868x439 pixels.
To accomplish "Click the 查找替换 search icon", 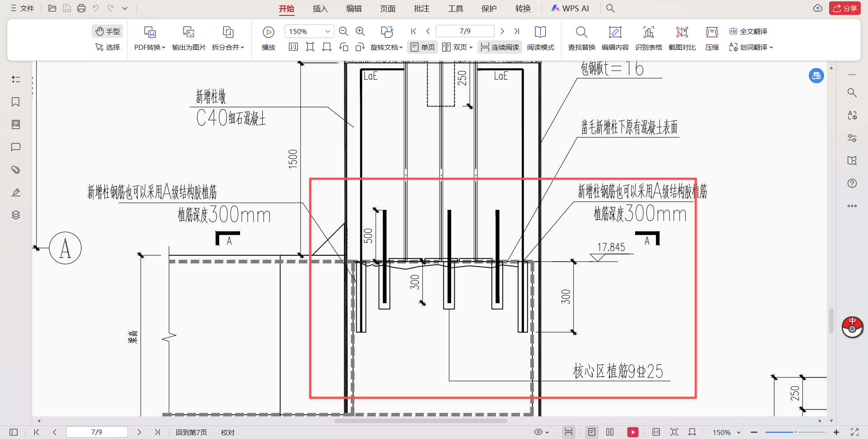I will (581, 33).
